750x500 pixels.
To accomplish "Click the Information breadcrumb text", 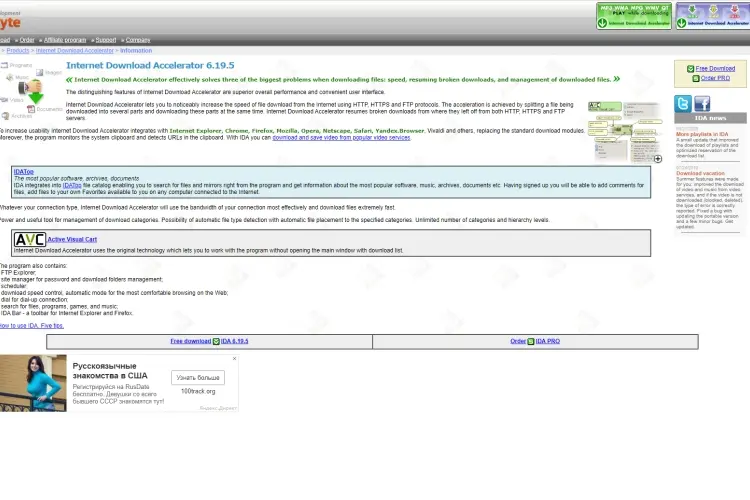I will [136, 51].
